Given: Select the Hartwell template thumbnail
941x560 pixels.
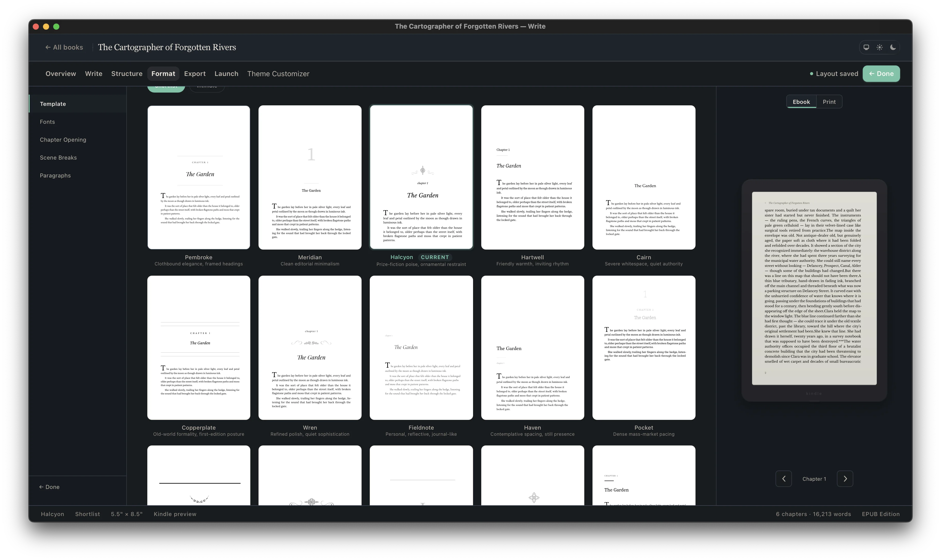Looking at the screenshot, I should [x=532, y=177].
